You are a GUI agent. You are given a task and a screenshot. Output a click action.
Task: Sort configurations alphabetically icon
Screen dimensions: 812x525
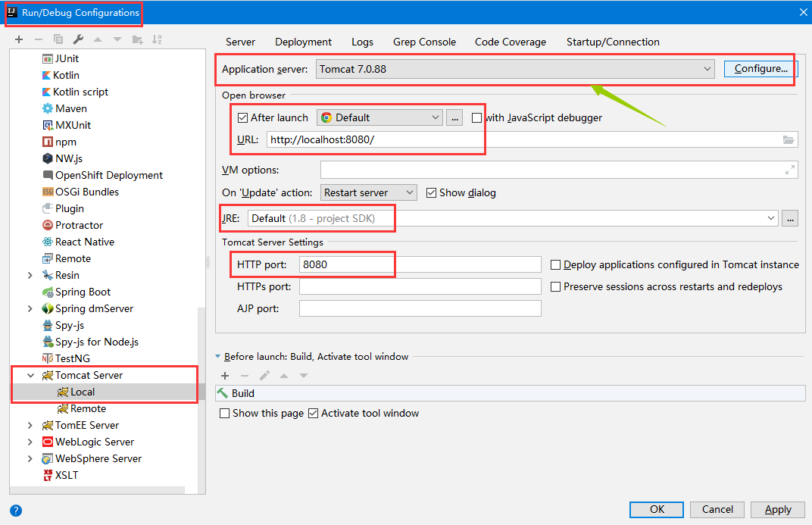tap(157, 39)
